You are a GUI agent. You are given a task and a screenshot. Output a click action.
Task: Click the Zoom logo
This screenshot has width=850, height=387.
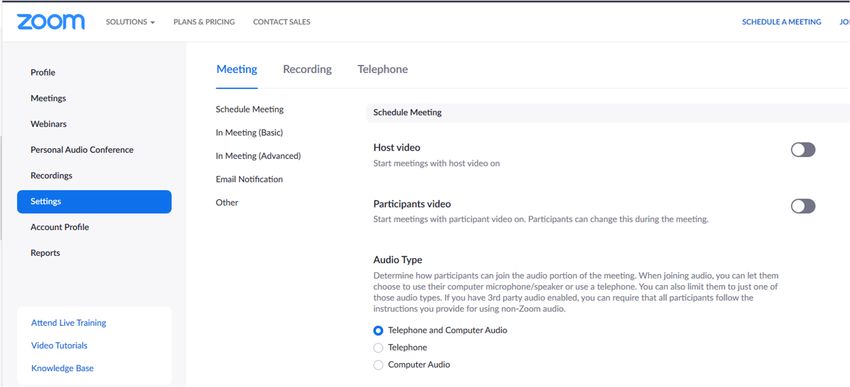(x=51, y=22)
